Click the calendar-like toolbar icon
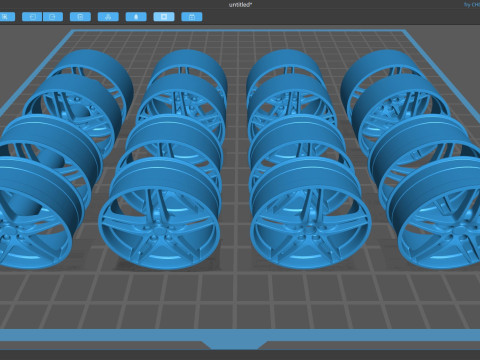 point(192,17)
